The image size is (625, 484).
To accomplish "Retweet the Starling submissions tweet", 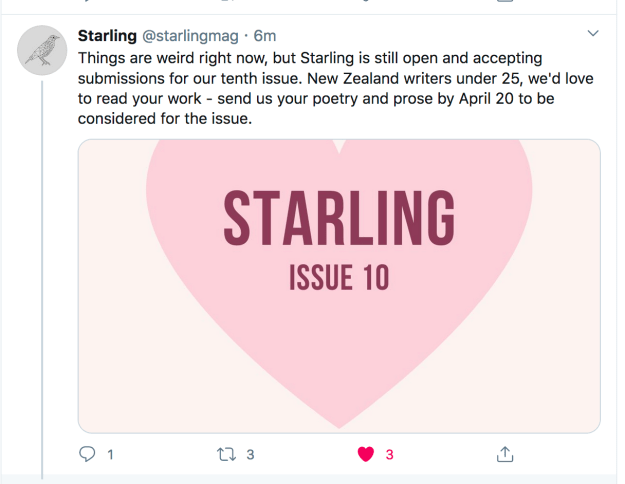I will pos(226,454).
